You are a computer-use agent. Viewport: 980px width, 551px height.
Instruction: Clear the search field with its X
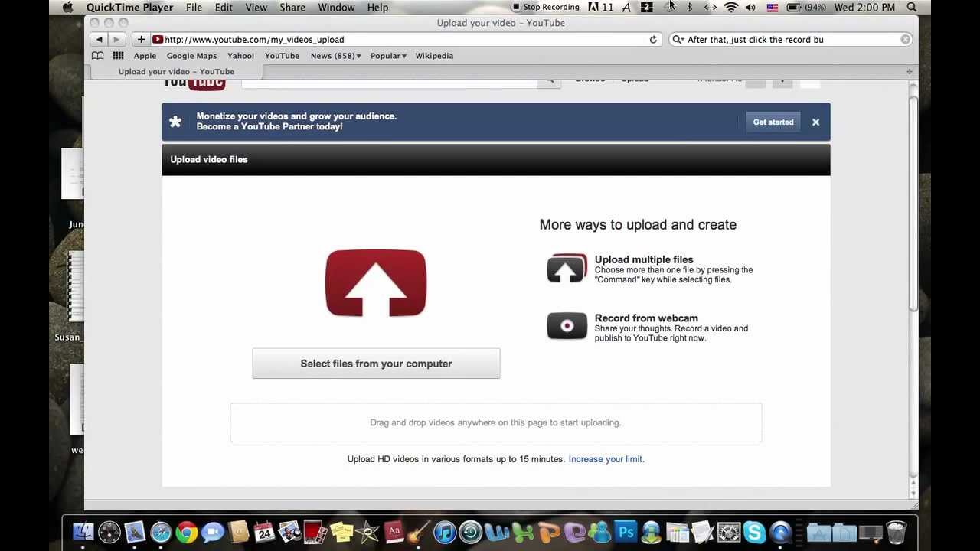(905, 39)
